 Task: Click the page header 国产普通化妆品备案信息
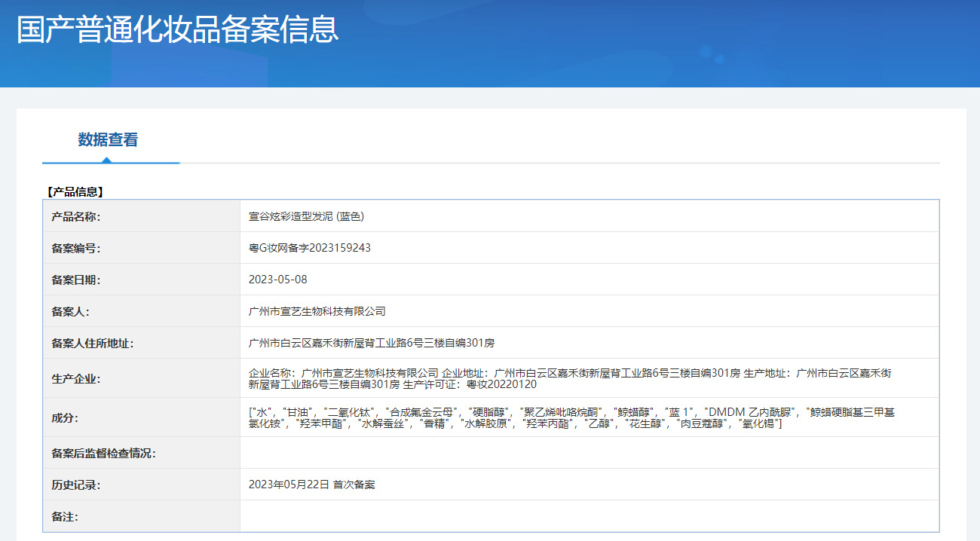point(177,31)
